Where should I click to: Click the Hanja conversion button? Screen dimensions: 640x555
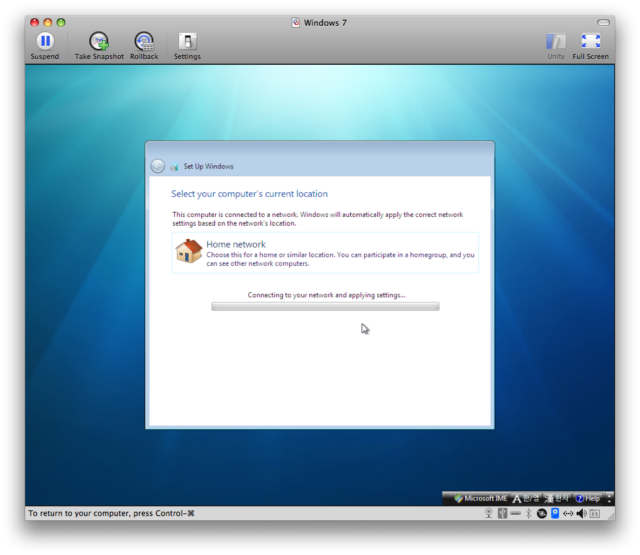click(557, 498)
